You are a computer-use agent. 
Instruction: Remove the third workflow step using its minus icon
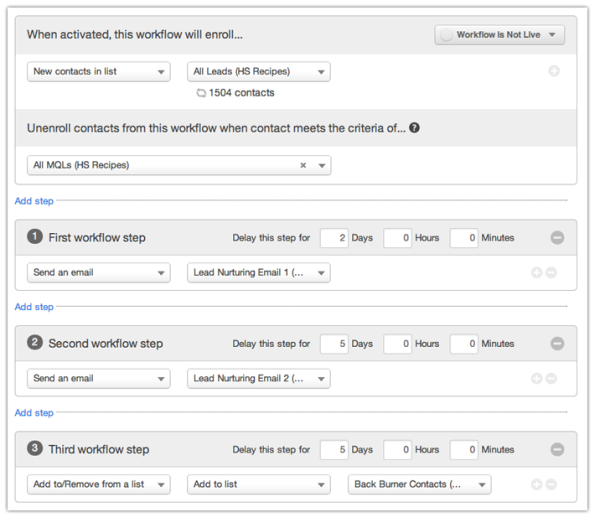click(557, 450)
